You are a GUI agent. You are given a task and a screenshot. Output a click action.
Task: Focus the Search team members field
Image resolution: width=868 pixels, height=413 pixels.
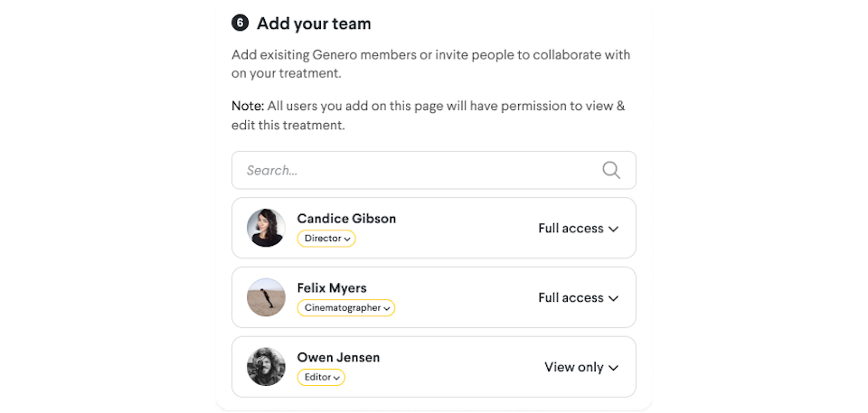point(416,170)
